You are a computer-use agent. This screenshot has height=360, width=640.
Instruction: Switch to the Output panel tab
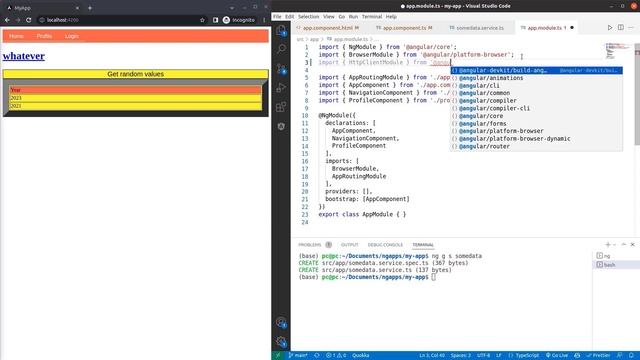[x=349, y=245]
